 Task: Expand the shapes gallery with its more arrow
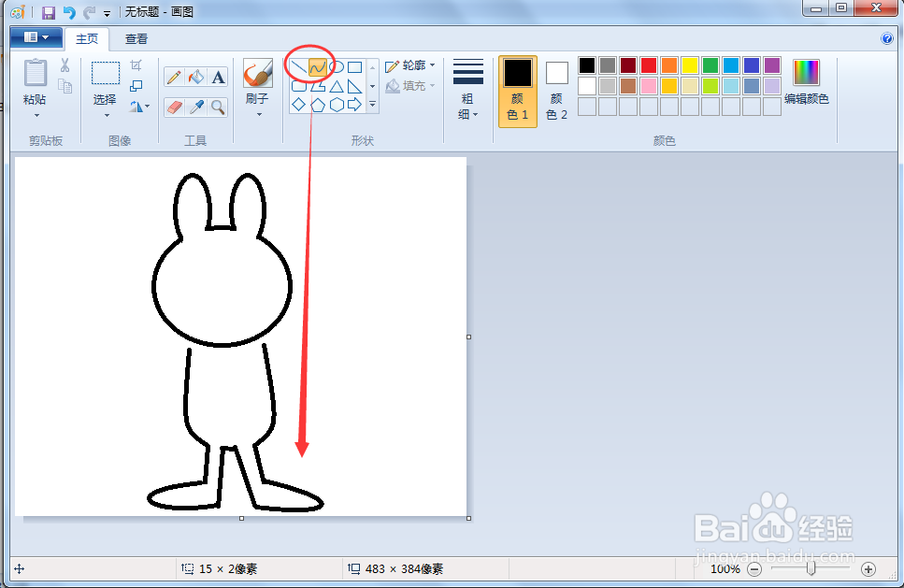pos(372,103)
